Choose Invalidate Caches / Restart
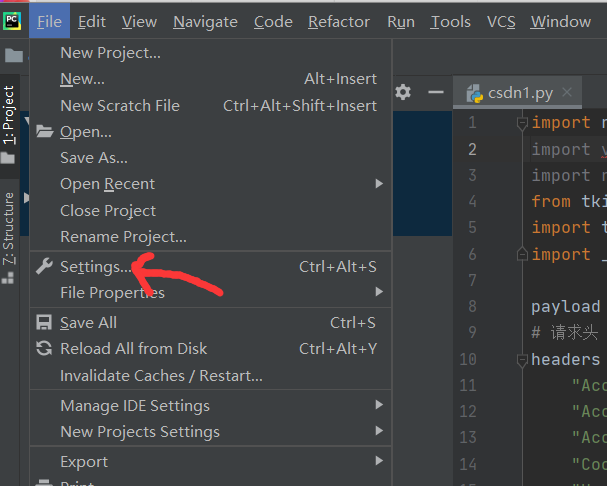The image size is (607, 486). pos(161,376)
